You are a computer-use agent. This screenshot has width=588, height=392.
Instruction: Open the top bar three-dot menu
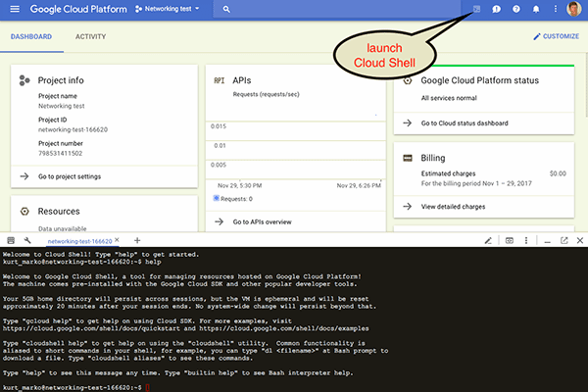click(x=556, y=9)
